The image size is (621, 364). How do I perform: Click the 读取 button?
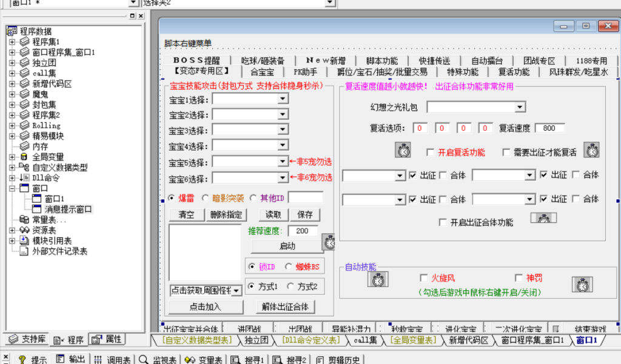pos(273,215)
